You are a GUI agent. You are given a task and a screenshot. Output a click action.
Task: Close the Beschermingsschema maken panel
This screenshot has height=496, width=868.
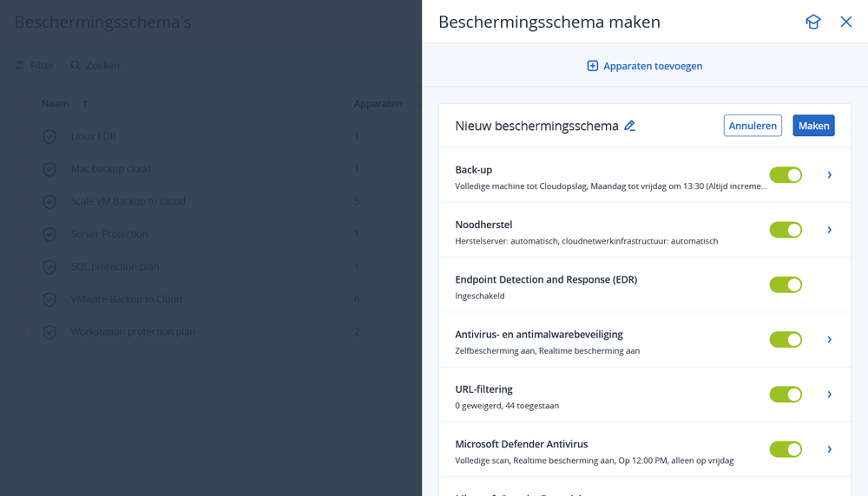[x=846, y=22]
